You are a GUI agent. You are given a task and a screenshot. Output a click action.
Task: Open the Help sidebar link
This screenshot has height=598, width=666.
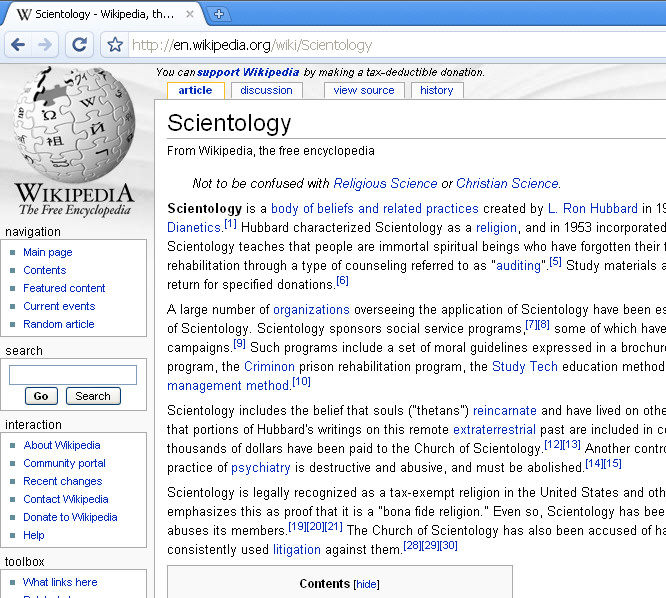point(34,535)
